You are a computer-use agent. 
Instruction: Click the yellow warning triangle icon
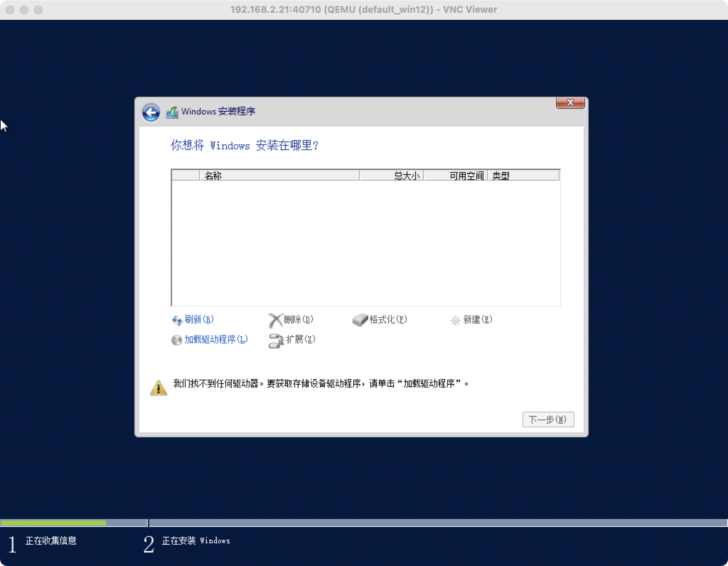(x=159, y=388)
